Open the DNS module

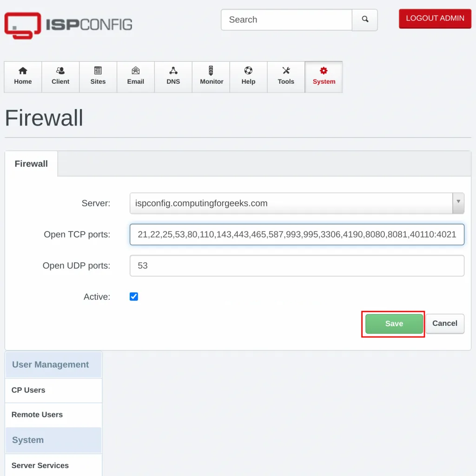click(173, 77)
